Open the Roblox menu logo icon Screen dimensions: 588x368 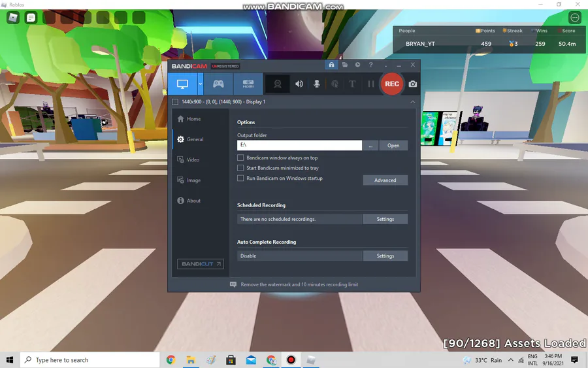click(13, 18)
